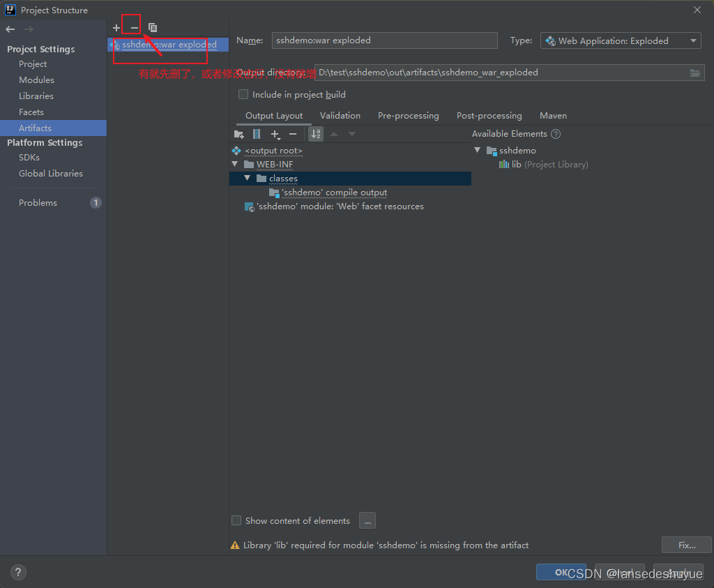
Task: Click the artifact Name input field
Action: point(384,40)
